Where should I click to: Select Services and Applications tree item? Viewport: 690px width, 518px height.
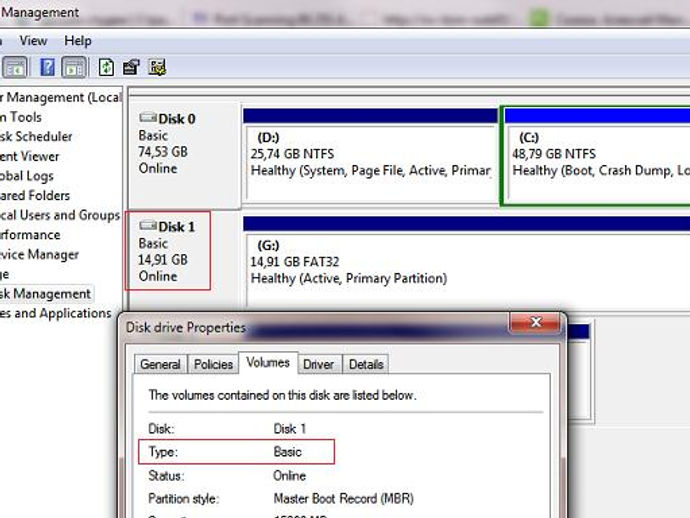point(56,313)
